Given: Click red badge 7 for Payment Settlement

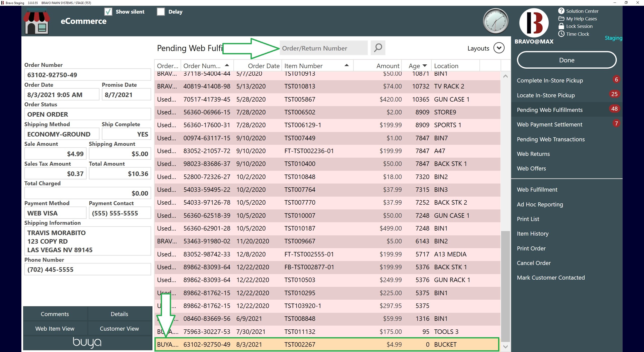Looking at the screenshot, I should (x=616, y=123).
